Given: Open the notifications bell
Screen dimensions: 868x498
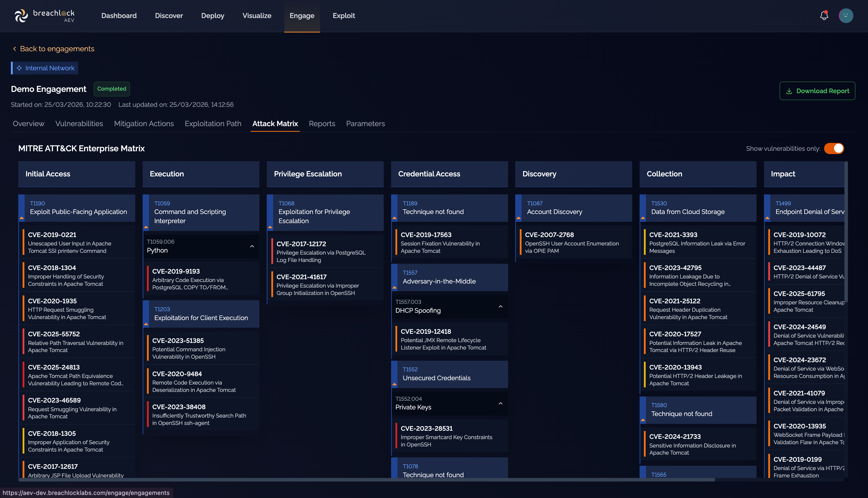Looking at the screenshot, I should pyautogui.click(x=824, y=16).
